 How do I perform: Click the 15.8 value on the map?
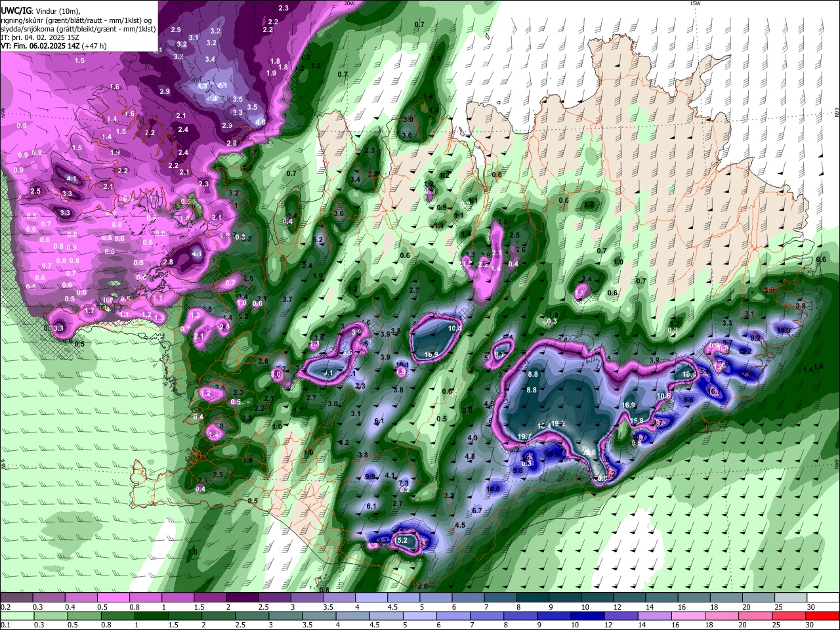coord(637,421)
